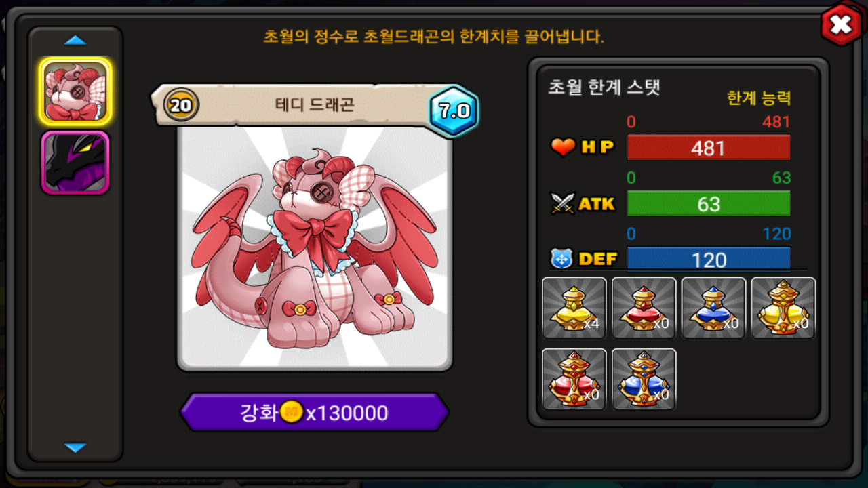Image resolution: width=868 pixels, height=488 pixels.
Task: Tap the level 20 badge icon
Action: [181, 105]
